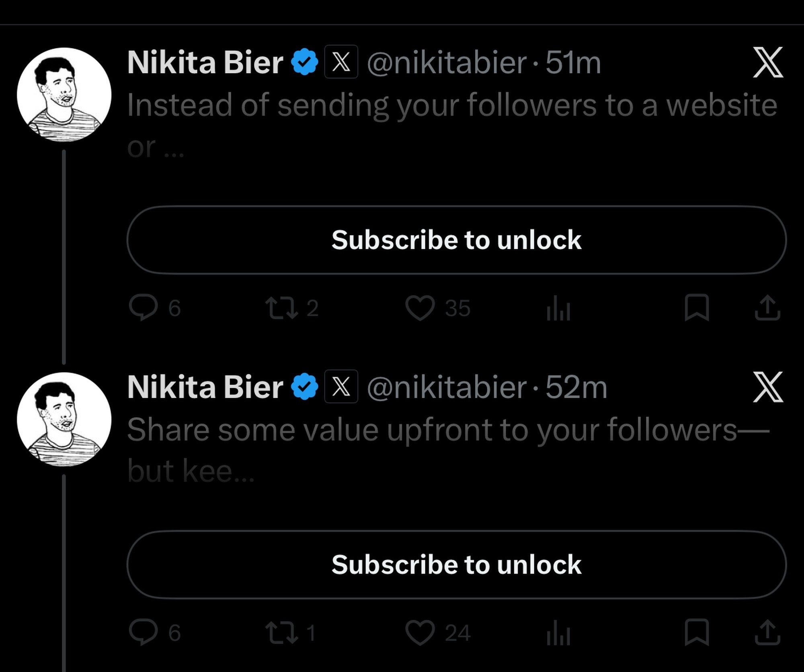Click Subscribe to unlock on the 52m post
Image resolution: width=804 pixels, height=672 pixels.
456,565
